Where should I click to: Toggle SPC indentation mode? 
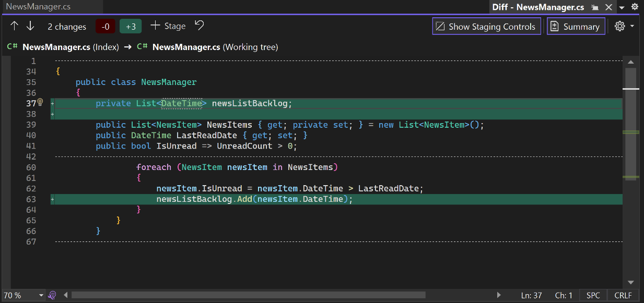click(593, 295)
